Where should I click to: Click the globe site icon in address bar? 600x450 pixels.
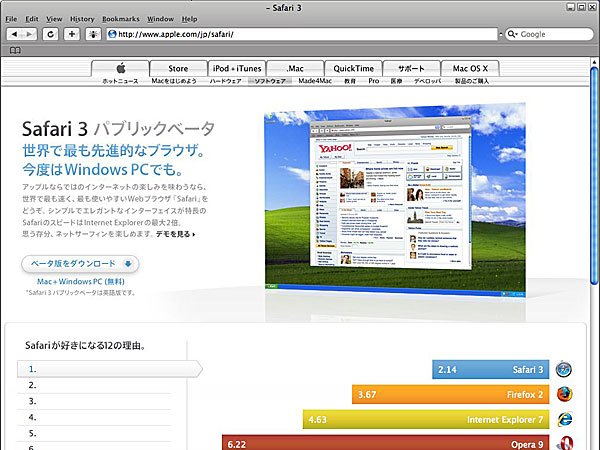click(112, 34)
